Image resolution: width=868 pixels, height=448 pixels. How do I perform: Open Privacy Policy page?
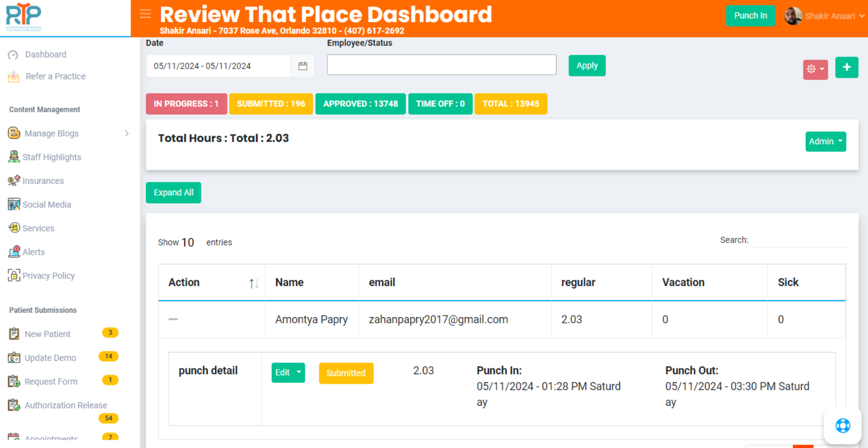48,276
